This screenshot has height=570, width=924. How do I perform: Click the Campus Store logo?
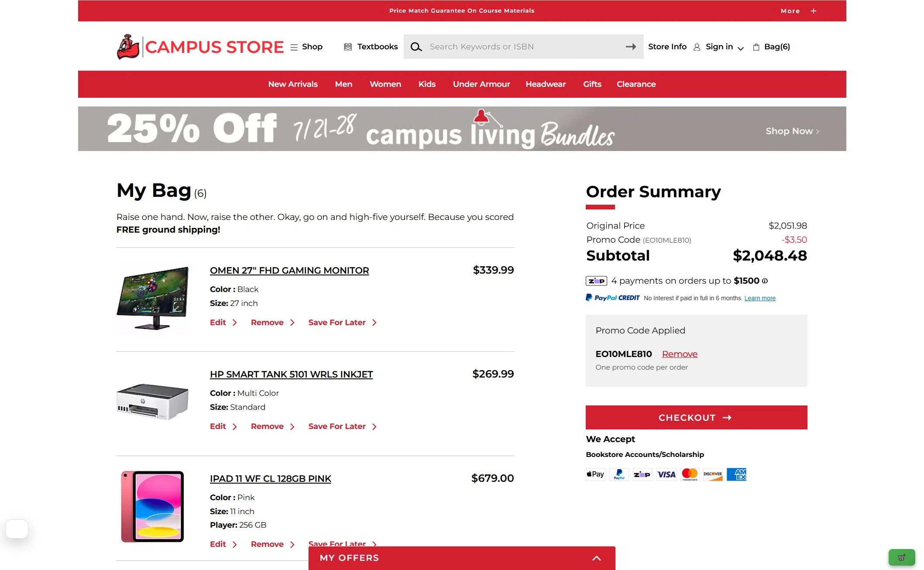[200, 47]
